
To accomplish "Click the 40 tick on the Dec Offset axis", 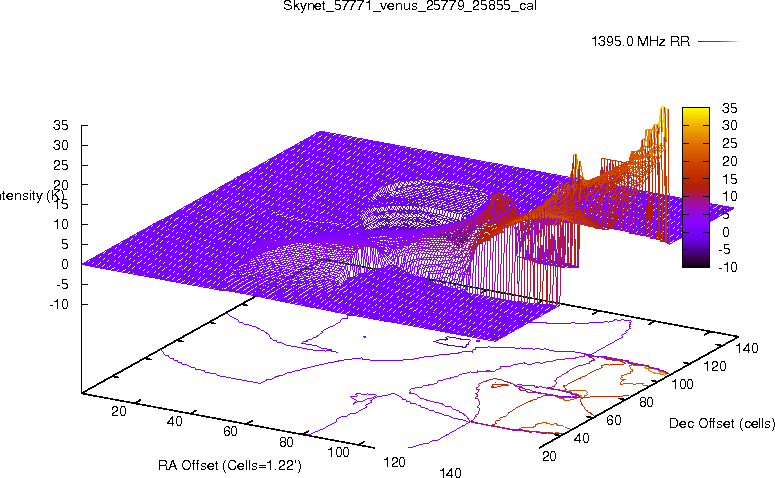I will (582, 438).
